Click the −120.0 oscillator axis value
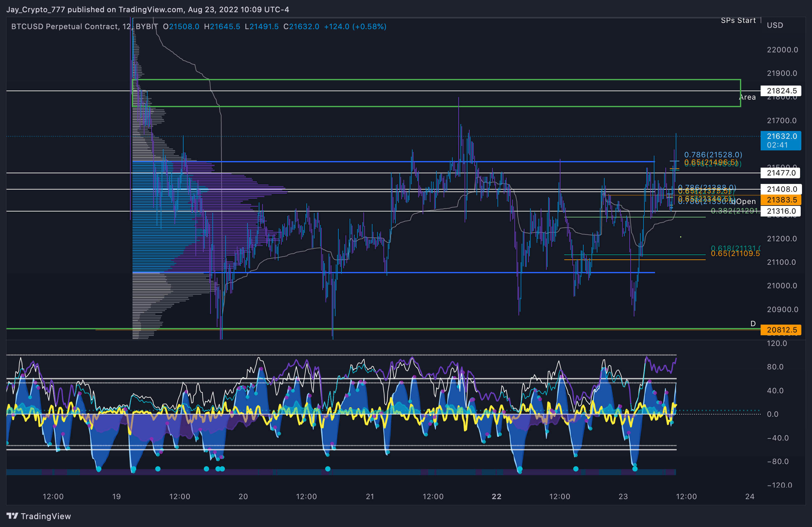 click(780, 485)
